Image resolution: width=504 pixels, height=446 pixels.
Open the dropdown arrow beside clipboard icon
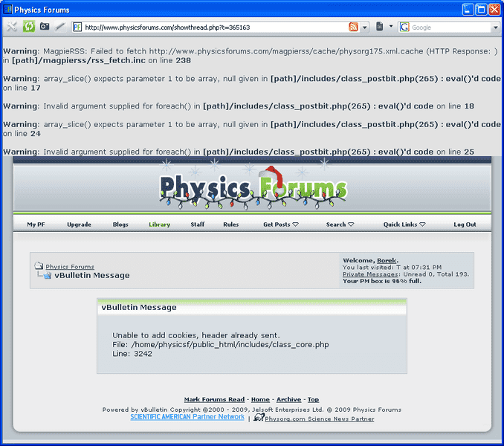click(x=391, y=26)
